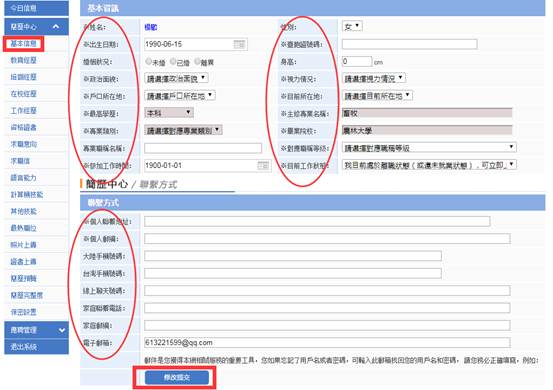The image size is (553, 390).
Task: Go to 在校經歷 sidebar item
Action: 24,94
